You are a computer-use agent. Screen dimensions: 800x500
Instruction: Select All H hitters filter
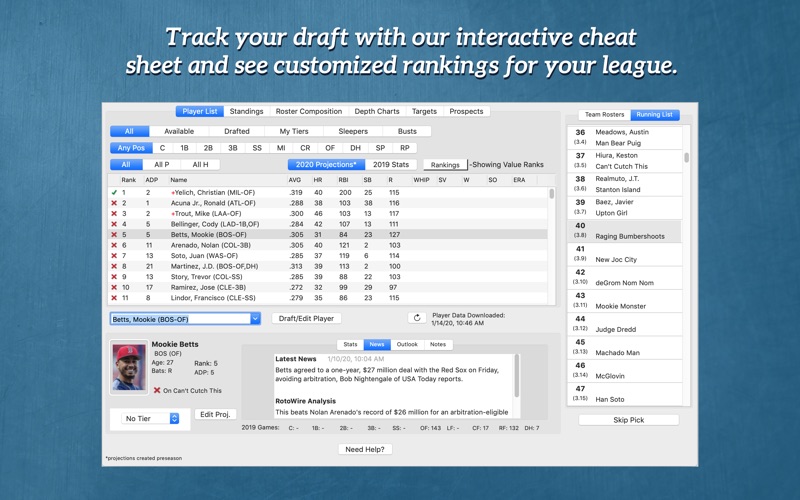pyautogui.click(x=201, y=165)
